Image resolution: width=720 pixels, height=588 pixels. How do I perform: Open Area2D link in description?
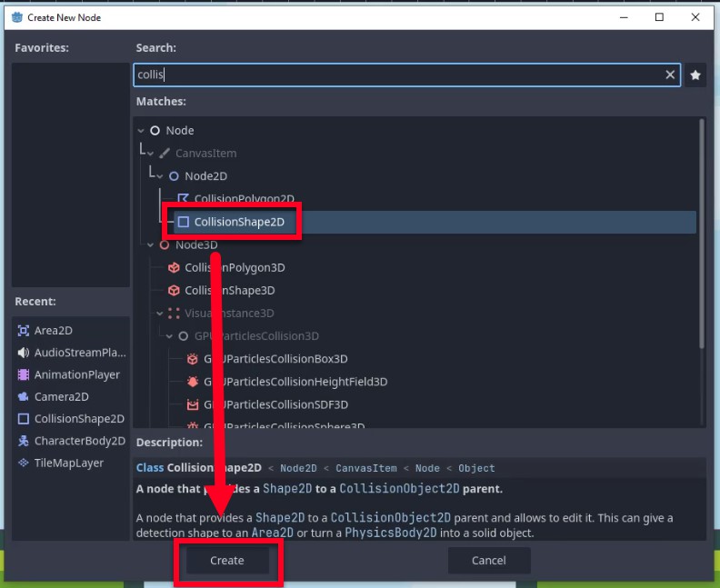click(x=273, y=533)
